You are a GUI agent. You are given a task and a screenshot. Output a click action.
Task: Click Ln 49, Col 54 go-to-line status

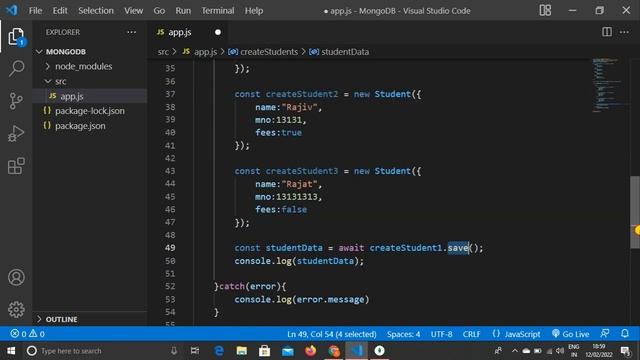(x=332, y=334)
